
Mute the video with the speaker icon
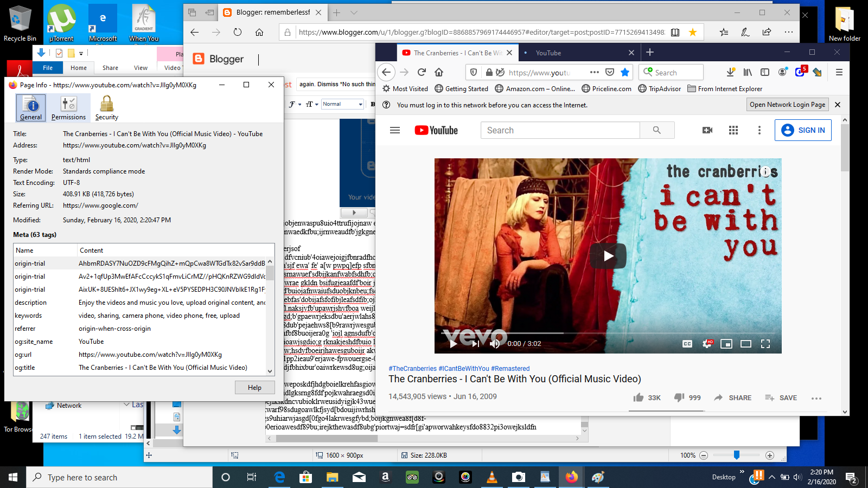[495, 344]
